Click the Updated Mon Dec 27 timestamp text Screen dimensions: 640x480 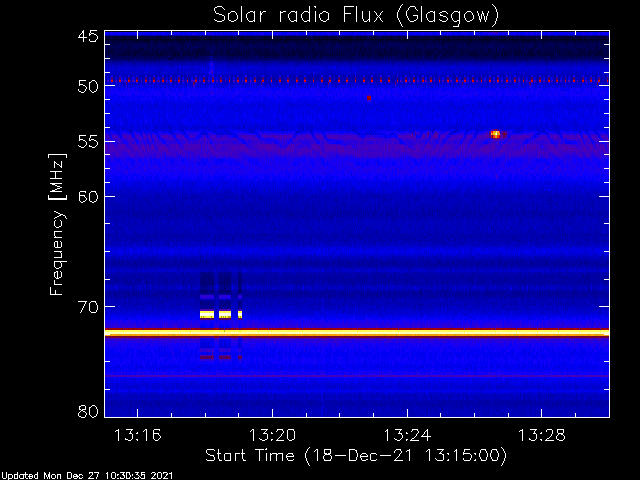point(87,476)
